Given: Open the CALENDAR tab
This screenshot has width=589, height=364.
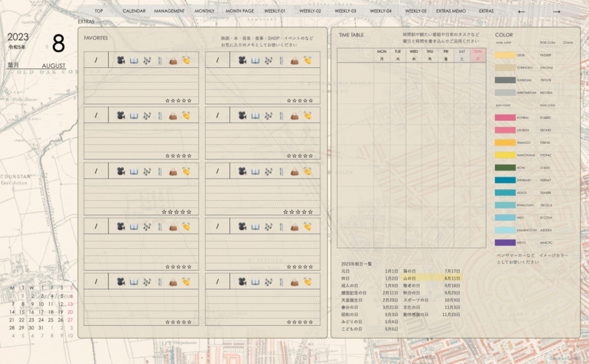Looking at the screenshot, I should click(x=134, y=11).
